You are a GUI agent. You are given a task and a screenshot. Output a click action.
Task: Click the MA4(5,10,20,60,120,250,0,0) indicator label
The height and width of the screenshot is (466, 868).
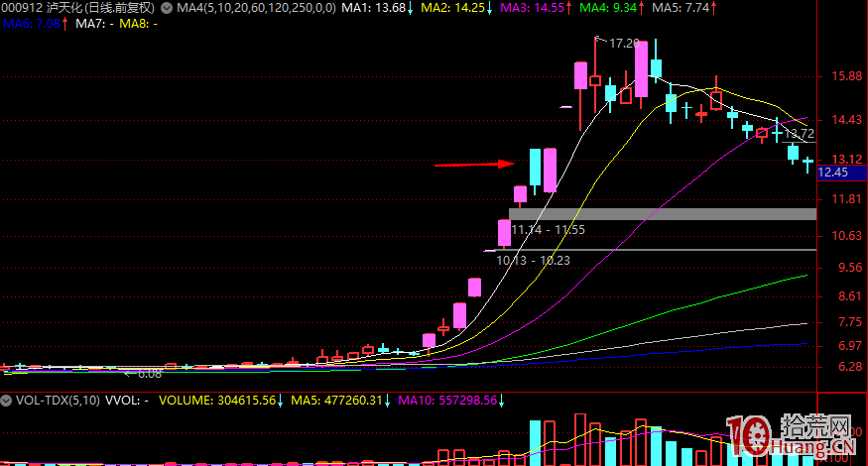tap(256, 8)
